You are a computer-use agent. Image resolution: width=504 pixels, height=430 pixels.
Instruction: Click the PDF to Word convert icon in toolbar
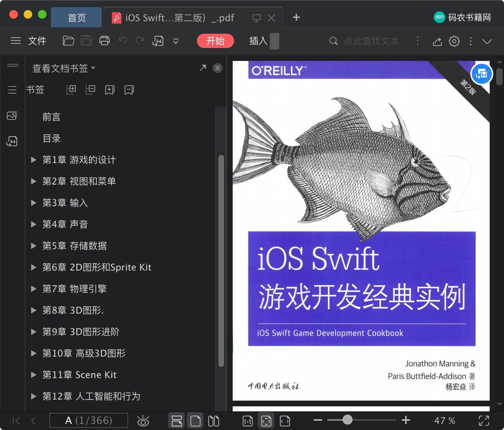tap(158, 41)
